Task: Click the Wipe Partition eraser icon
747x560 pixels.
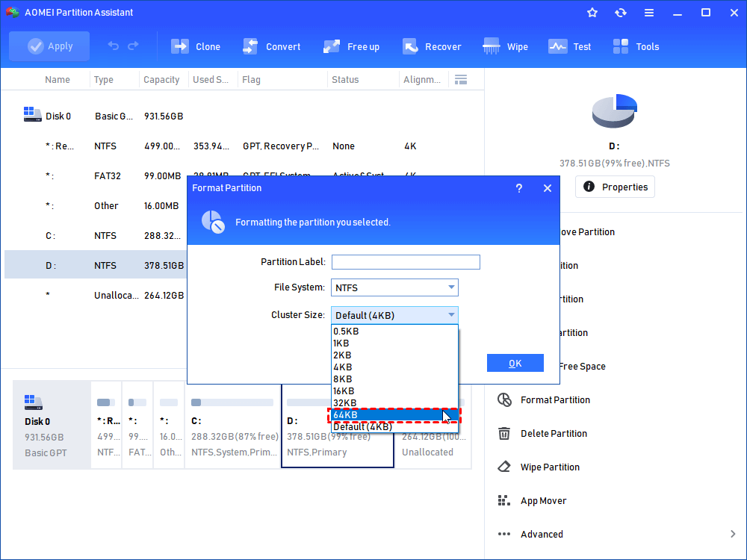Action: click(504, 467)
